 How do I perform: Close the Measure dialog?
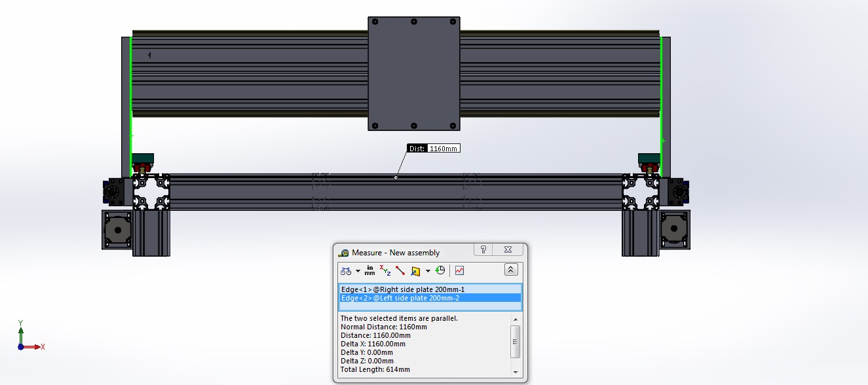click(x=507, y=250)
